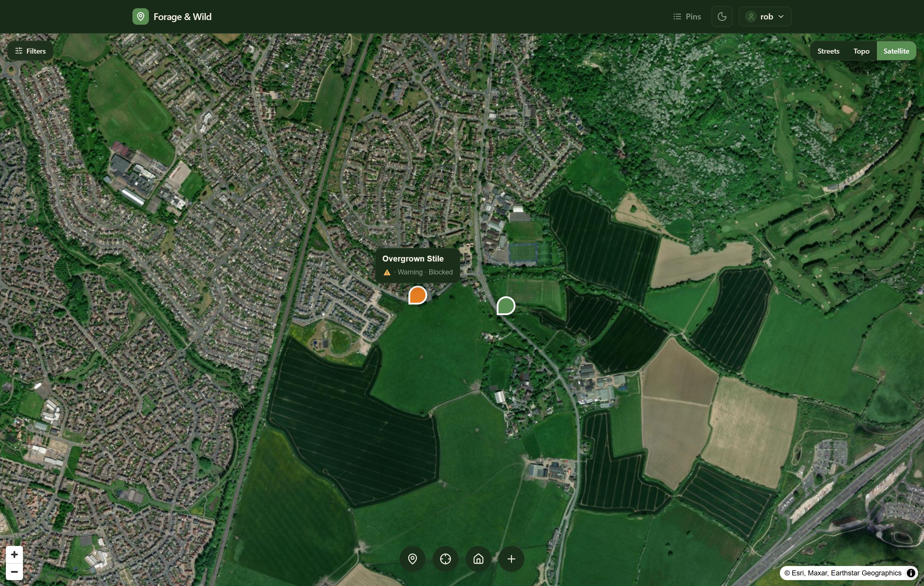Click the Forage & Wild logo icon

click(x=140, y=16)
